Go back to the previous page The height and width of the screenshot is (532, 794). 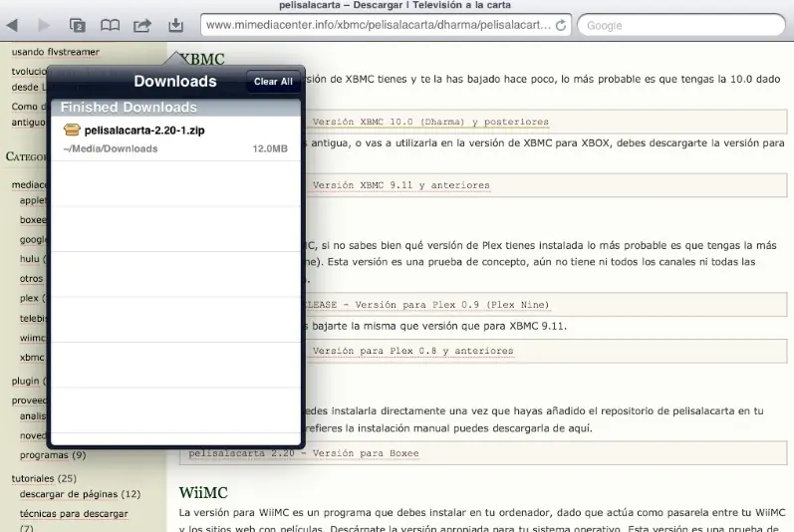(12, 25)
